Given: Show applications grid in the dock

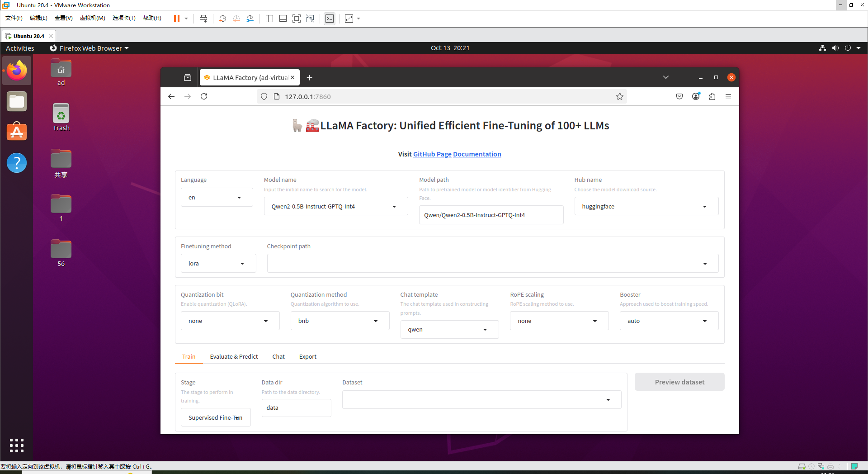Looking at the screenshot, I should point(17,446).
